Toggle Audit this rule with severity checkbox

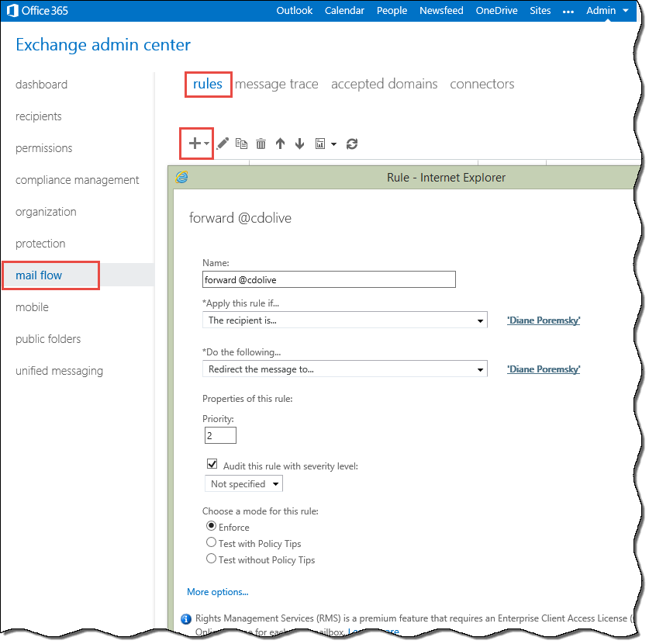coord(212,466)
